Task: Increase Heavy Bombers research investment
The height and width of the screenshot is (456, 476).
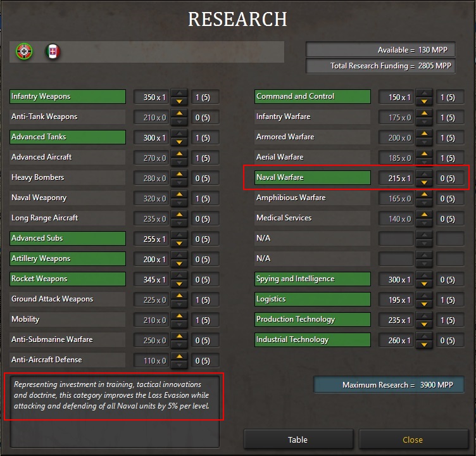Action: (x=179, y=174)
